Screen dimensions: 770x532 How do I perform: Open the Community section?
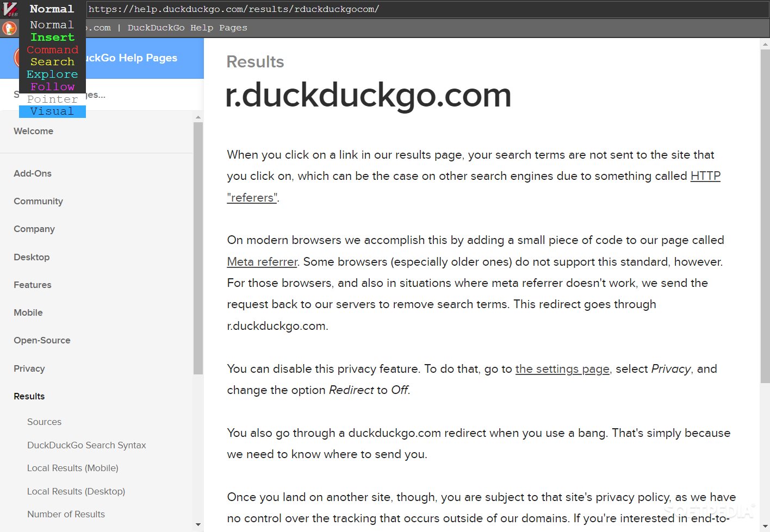pos(38,201)
